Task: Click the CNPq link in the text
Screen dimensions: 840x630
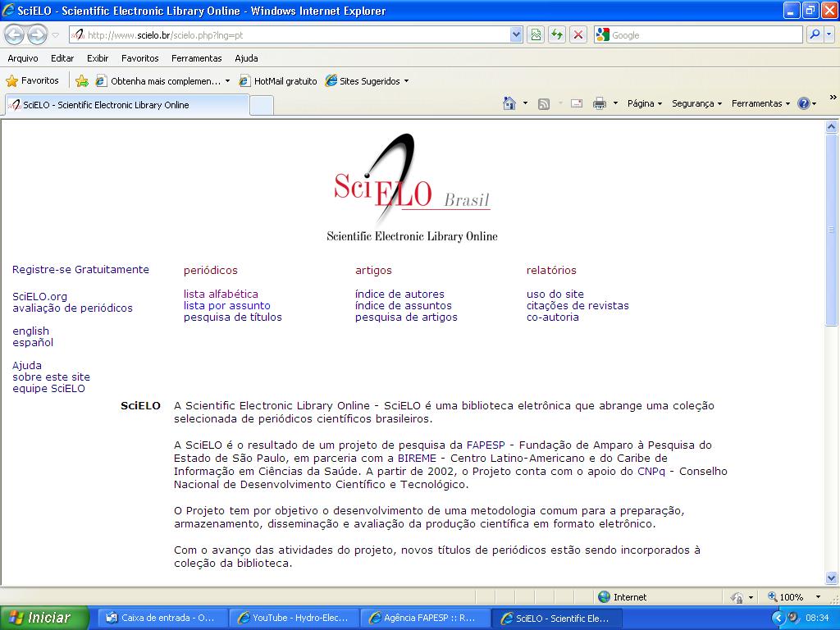Action: tap(651, 472)
